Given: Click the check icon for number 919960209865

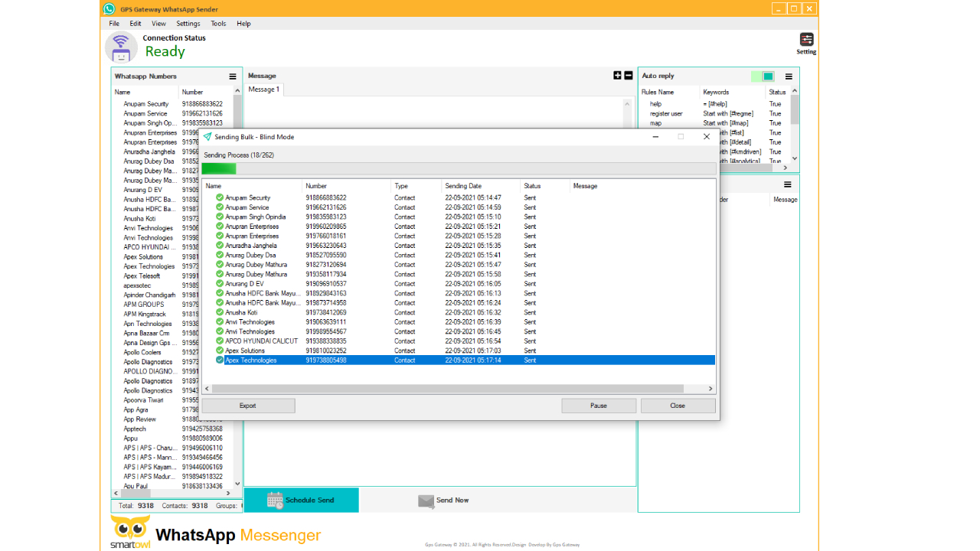Looking at the screenshot, I should tap(220, 227).
